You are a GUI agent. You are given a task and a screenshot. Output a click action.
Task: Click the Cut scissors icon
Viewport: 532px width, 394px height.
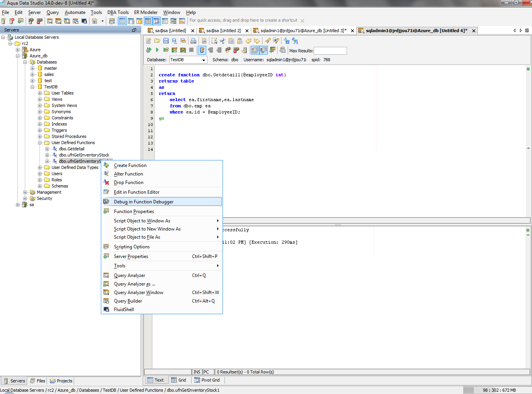click(x=223, y=41)
